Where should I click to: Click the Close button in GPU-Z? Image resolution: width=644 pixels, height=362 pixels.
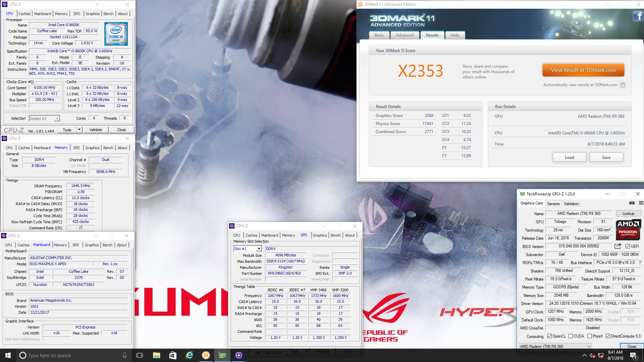click(632, 346)
